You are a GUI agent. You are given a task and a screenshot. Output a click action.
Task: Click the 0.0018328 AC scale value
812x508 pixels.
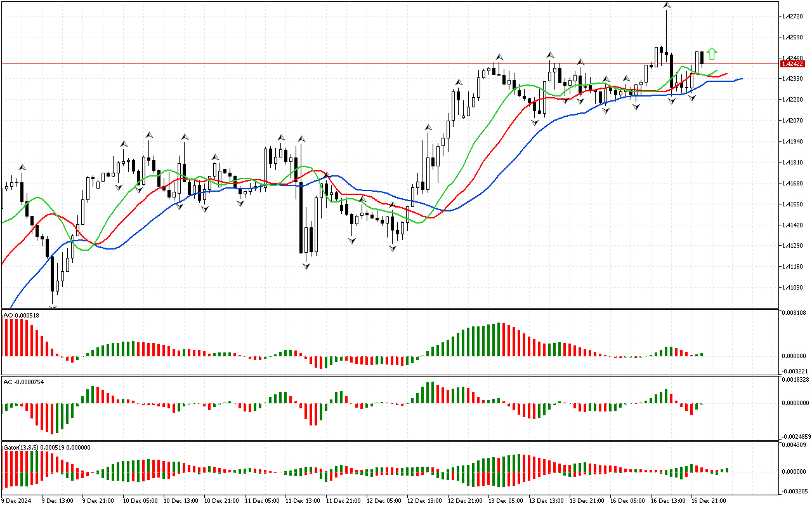pyautogui.click(x=796, y=380)
